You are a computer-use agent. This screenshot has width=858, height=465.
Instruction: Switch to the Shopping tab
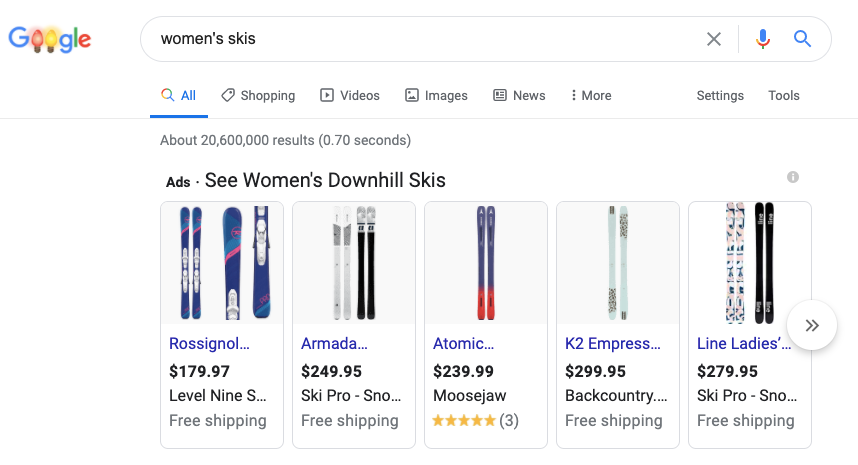click(258, 96)
